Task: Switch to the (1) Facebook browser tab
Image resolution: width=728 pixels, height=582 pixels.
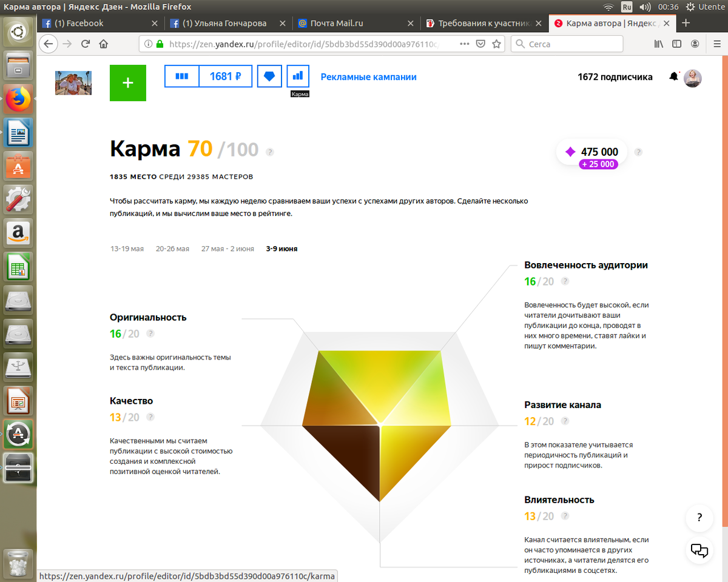Action: click(x=100, y=23)
